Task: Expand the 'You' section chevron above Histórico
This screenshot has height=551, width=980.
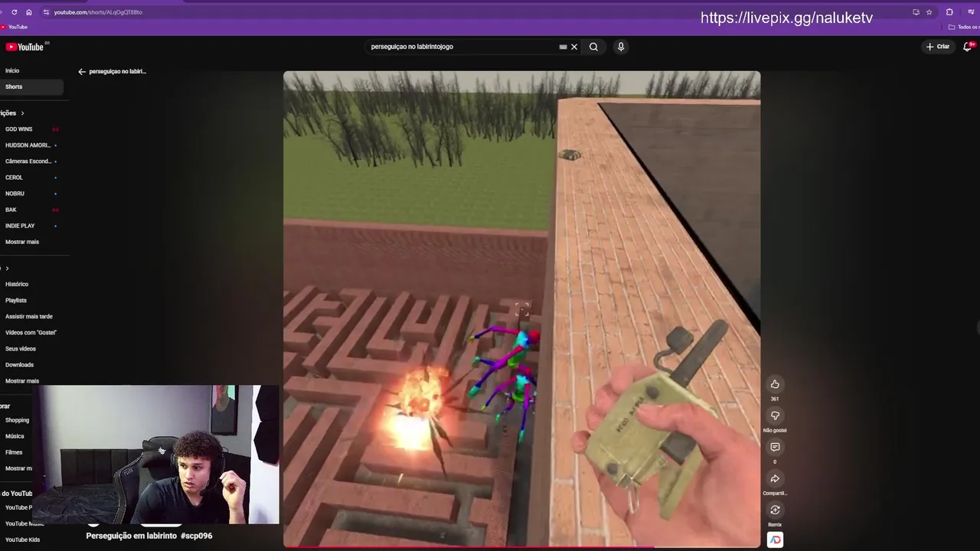Action: pos(7,268)
